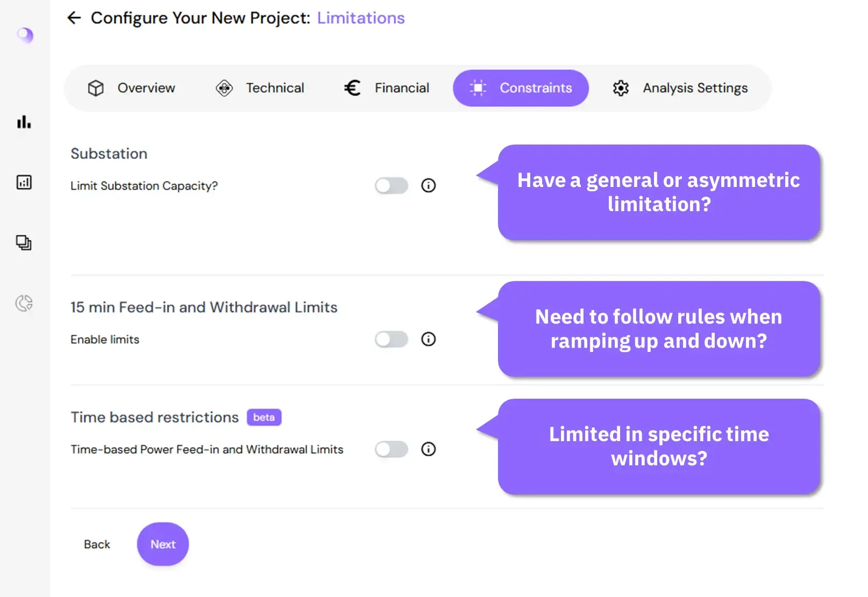Open the boxed chart report sidebar icon
868x597 pixels.
coord(24,182)
